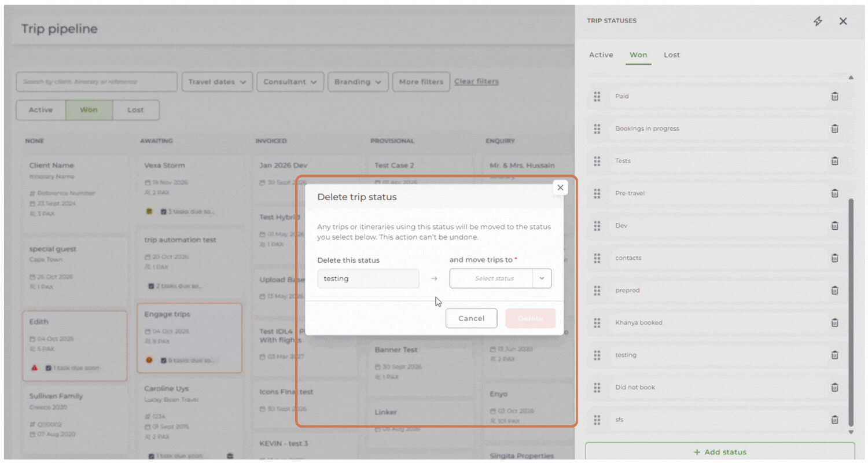Click the drag handle for sfs

click(x=597, y=420)
